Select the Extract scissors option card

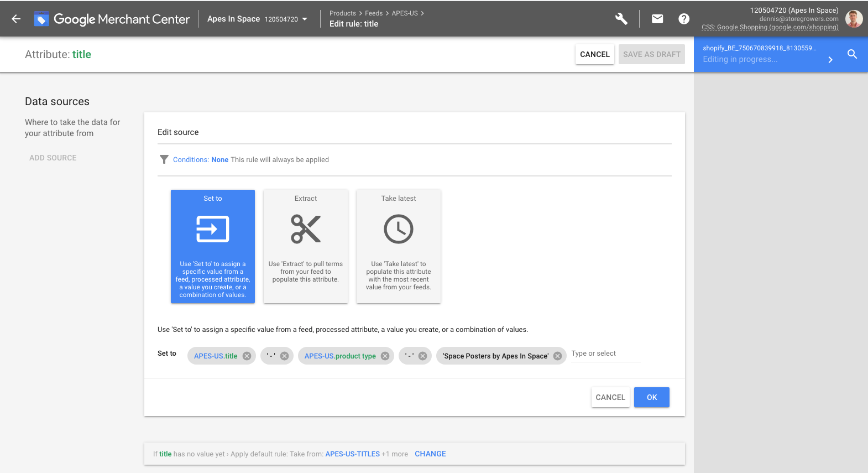point(306,246)
